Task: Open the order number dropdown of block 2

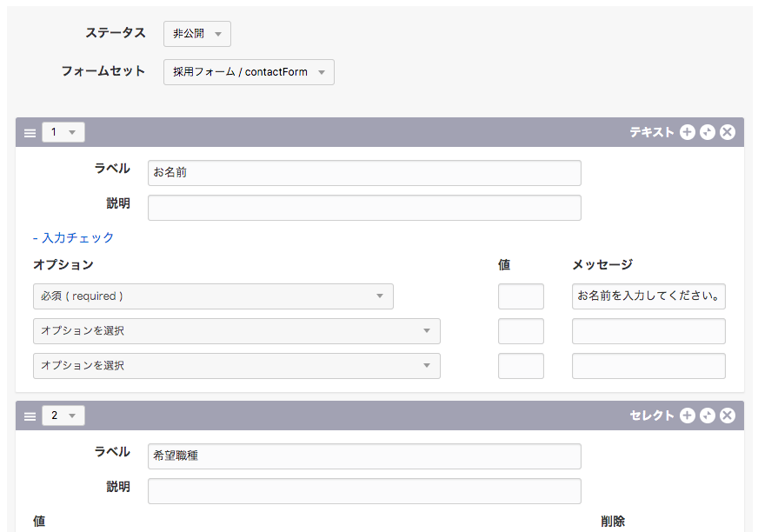Action: (x=63, y=416)
